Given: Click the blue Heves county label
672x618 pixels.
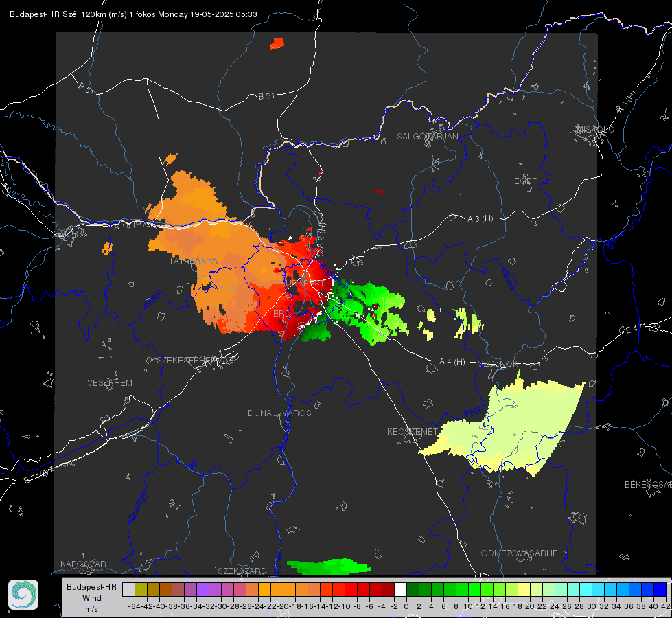Looking at the screenshot, I should 507,279.
